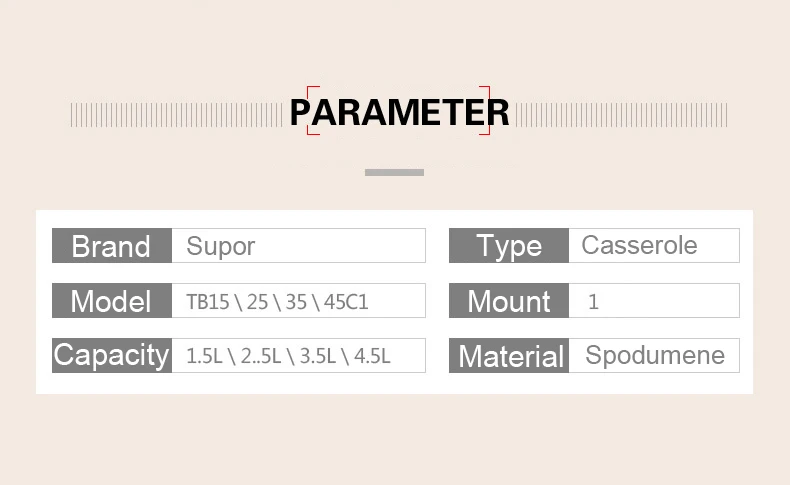Screen dimensions: 790x485
Task: Select the Capacity label cell
Action: click(112, 356)
